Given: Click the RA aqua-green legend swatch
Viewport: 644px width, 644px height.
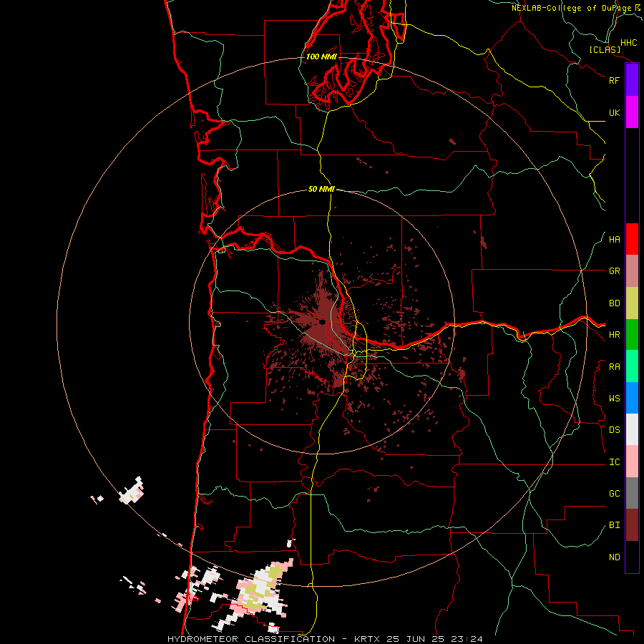Looking at the screenshot, I should pos(632,366).
